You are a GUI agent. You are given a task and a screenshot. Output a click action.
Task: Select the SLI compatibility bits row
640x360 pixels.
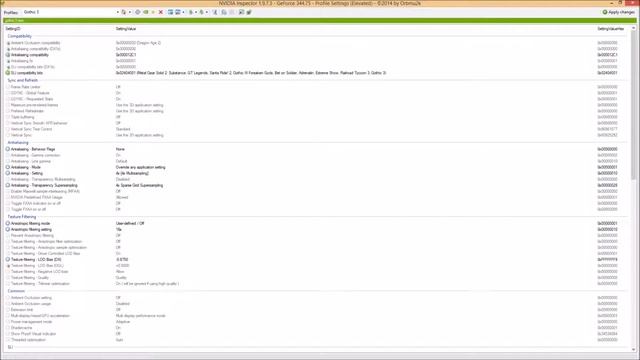pos(316,73)
